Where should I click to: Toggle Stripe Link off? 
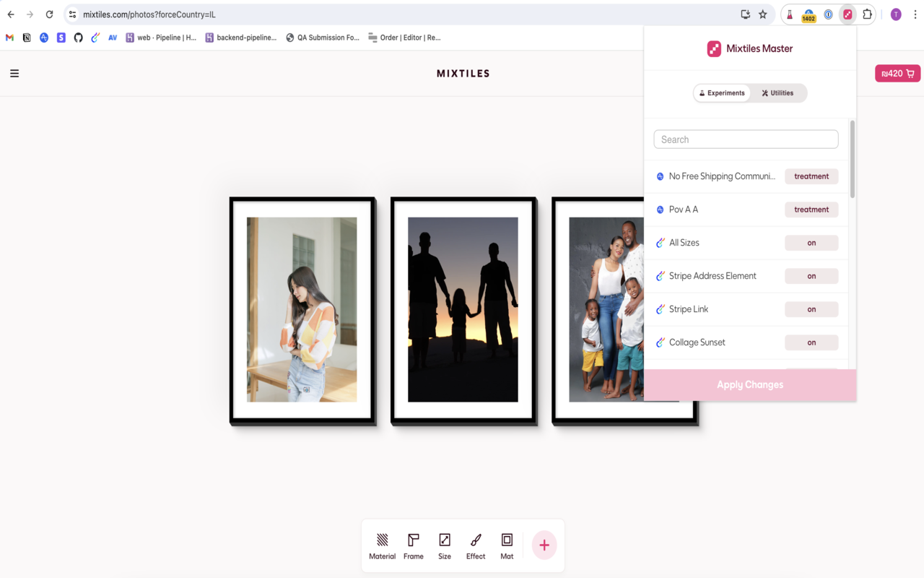(x=811, y=309)
